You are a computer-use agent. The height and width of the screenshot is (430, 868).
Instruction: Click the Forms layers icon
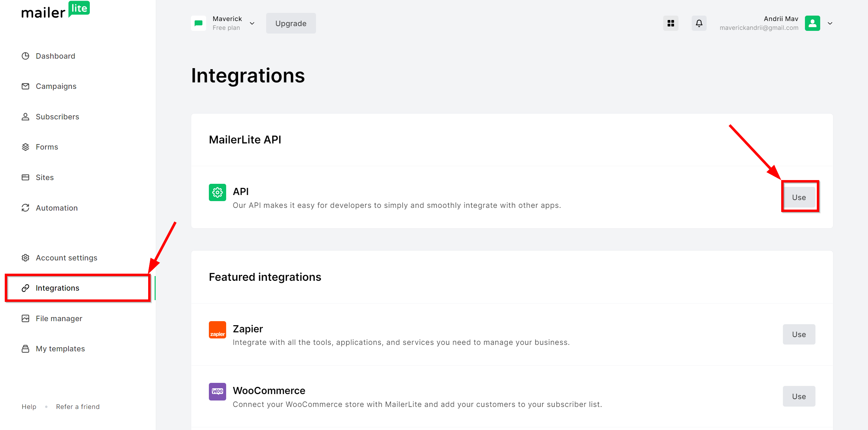coord(25,147)
